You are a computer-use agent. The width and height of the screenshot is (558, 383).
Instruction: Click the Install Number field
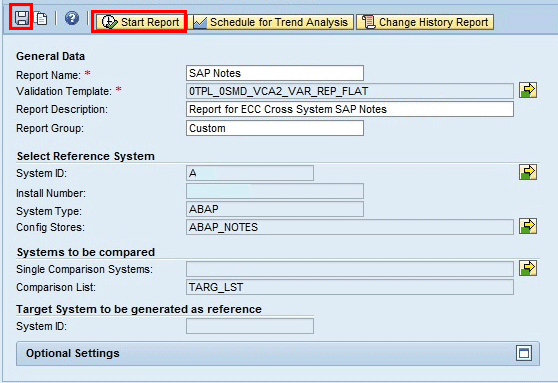click(275, 191)
